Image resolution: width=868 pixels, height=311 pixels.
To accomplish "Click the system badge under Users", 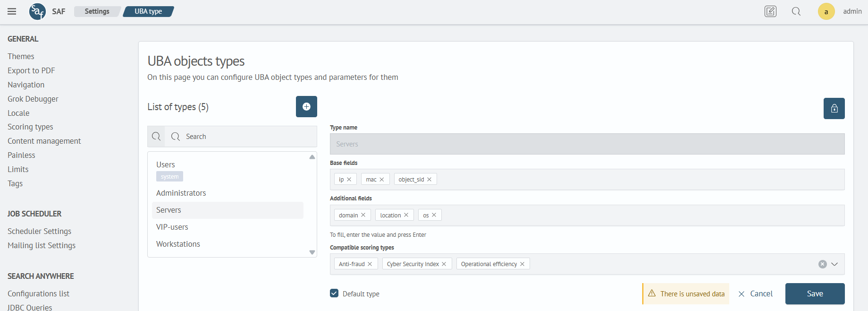I will click(x=169, y=177).
